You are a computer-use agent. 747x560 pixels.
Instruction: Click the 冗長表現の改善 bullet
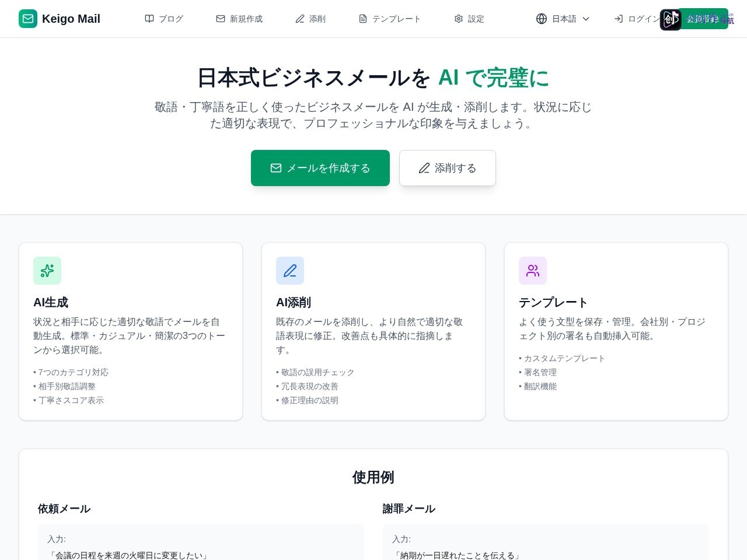(x=307, y=386)
